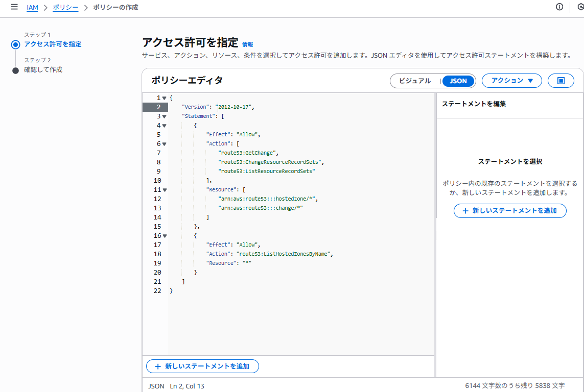Click the info icon in the top bar
Image resolution: width=584 pixels, height=392 pixels.
click(559, 7)
